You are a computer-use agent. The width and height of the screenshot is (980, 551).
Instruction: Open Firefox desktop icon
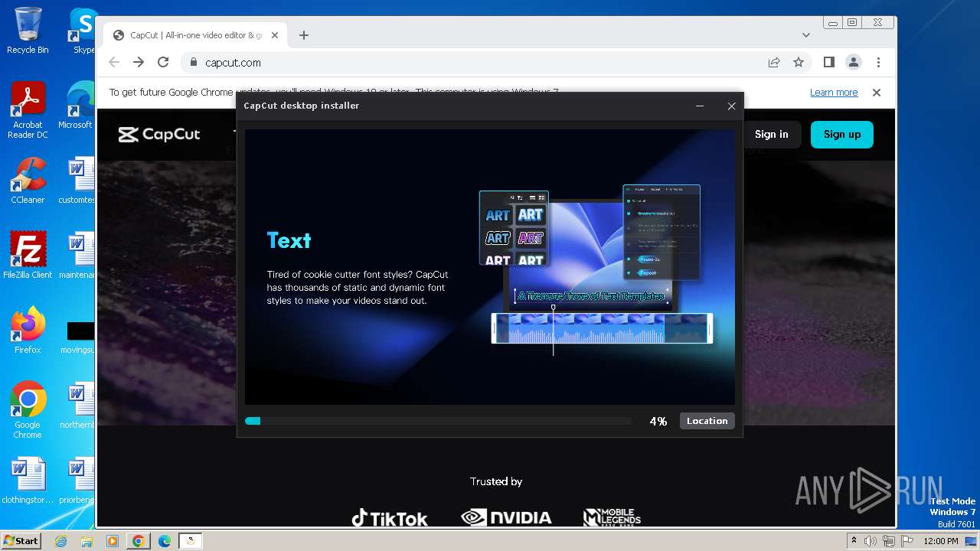pyautogui.click(x=28, y=331)
